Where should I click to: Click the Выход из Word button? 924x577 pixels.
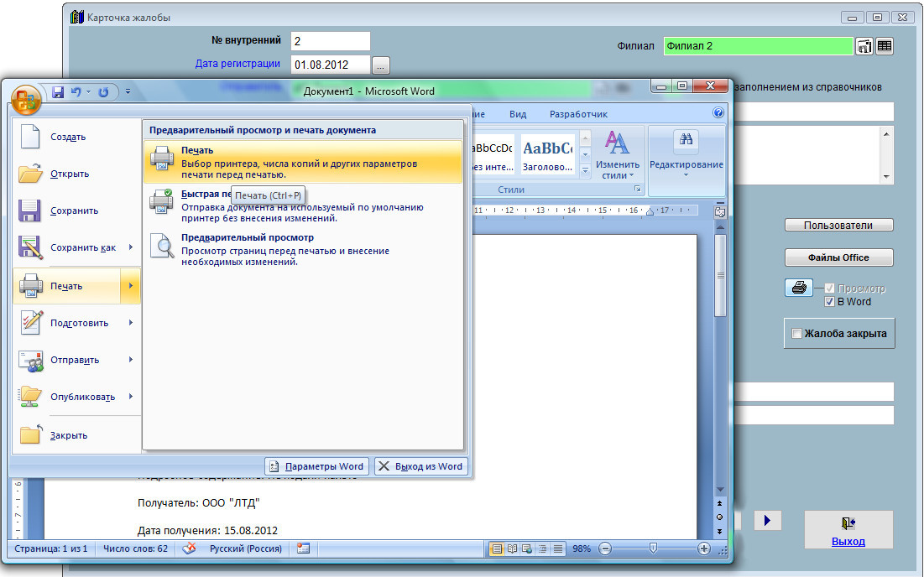[421, 466]
